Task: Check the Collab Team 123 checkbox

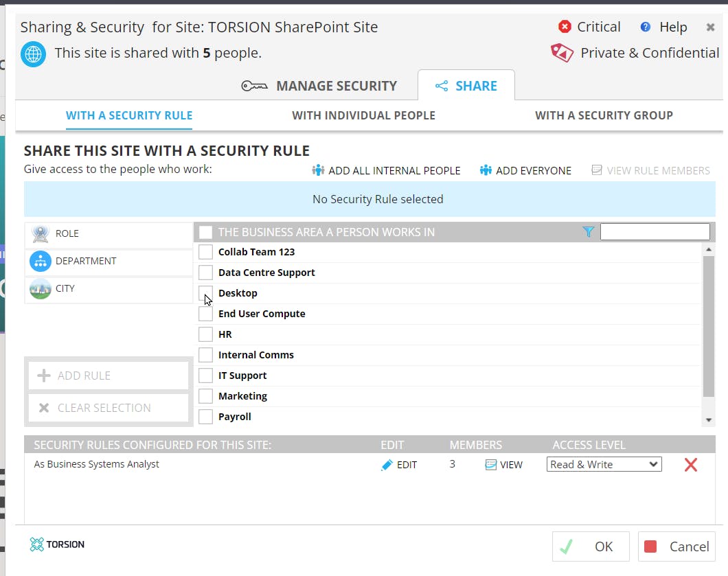Action: coord(205,252)
